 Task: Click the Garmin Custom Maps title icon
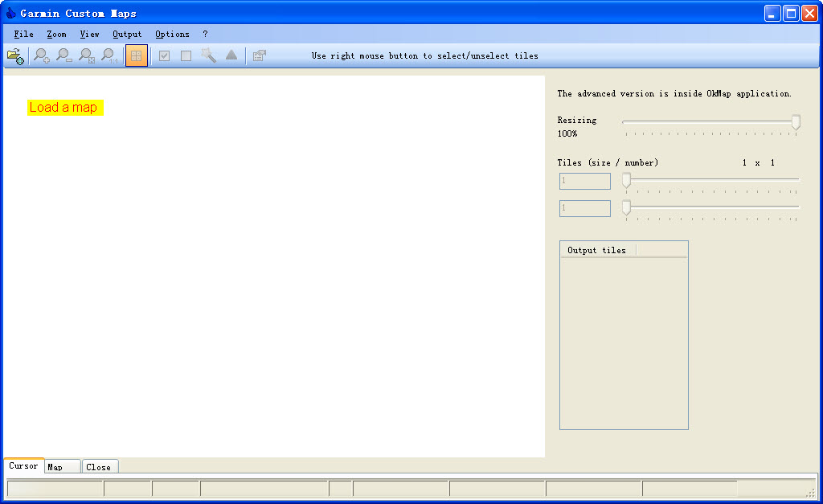point(10,13)
